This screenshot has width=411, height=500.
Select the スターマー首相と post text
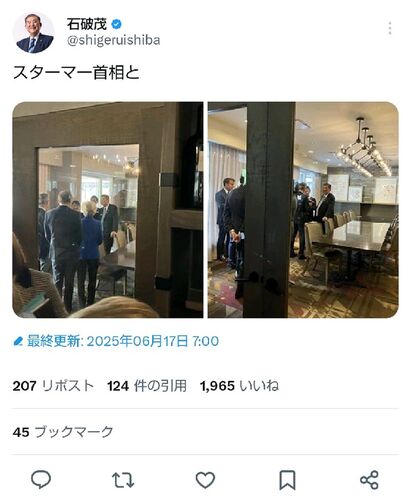pos(76,72)
